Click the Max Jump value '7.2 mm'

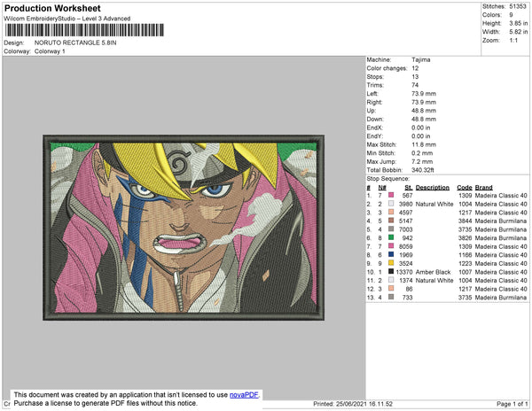(x=422, y=161)
